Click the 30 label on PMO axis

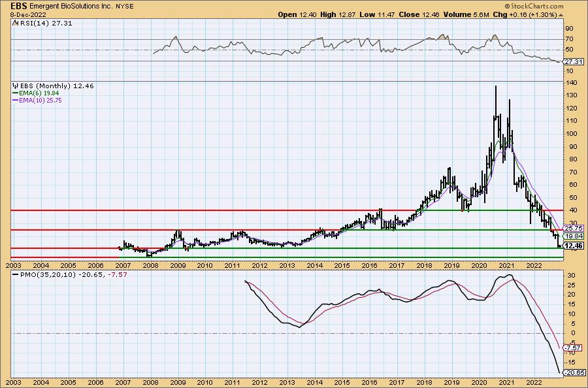(x=571, y=275)
